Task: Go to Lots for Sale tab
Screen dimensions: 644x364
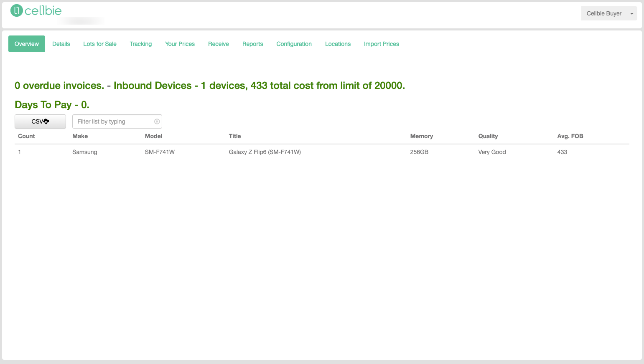Action: 100,44
